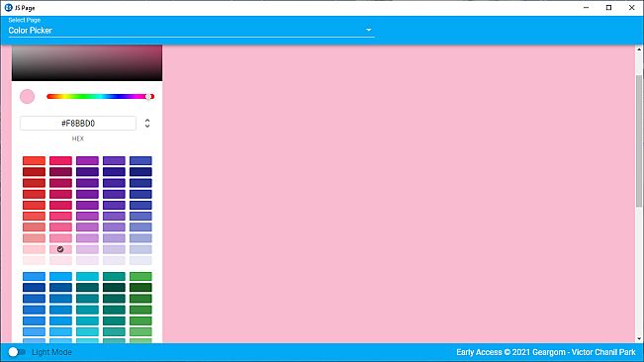Select the palest swatch directly below the checked swatch
Image resolution: width=644 pixels, height=362 pixels.
[60, 260]
